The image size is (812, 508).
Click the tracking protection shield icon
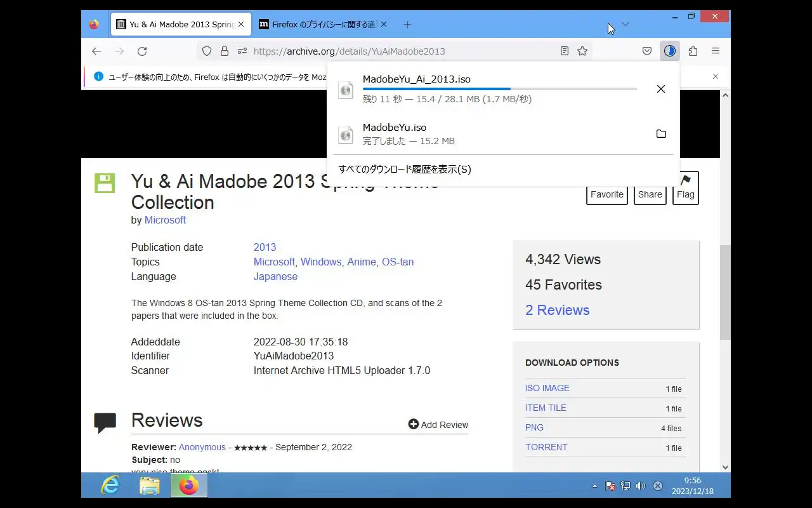[x=206, y=51]
